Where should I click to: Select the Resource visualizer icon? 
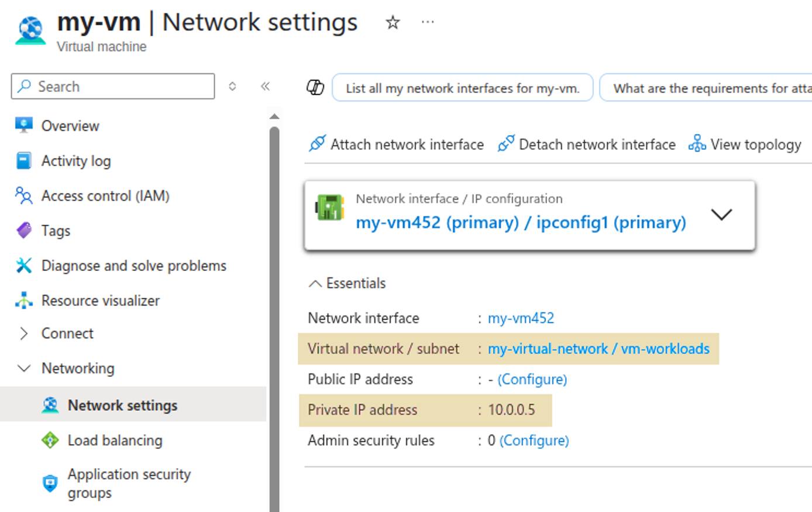tap(24, 300)
